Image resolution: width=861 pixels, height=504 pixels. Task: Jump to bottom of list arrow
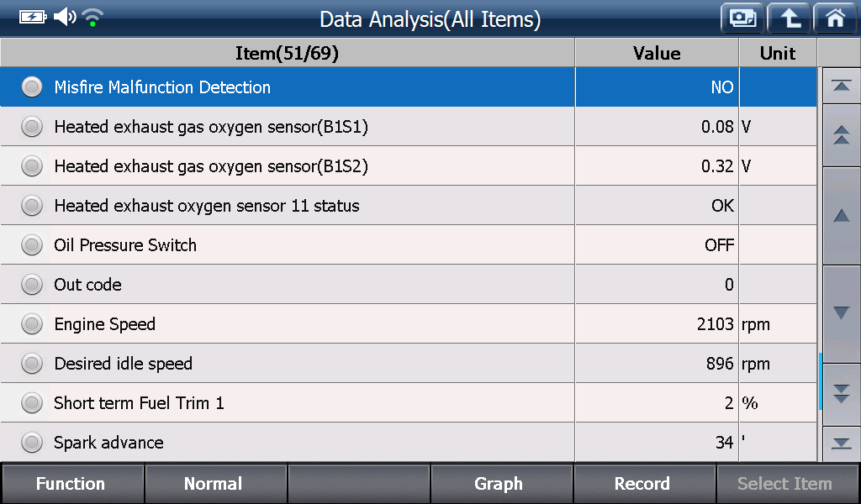[841, 444]
